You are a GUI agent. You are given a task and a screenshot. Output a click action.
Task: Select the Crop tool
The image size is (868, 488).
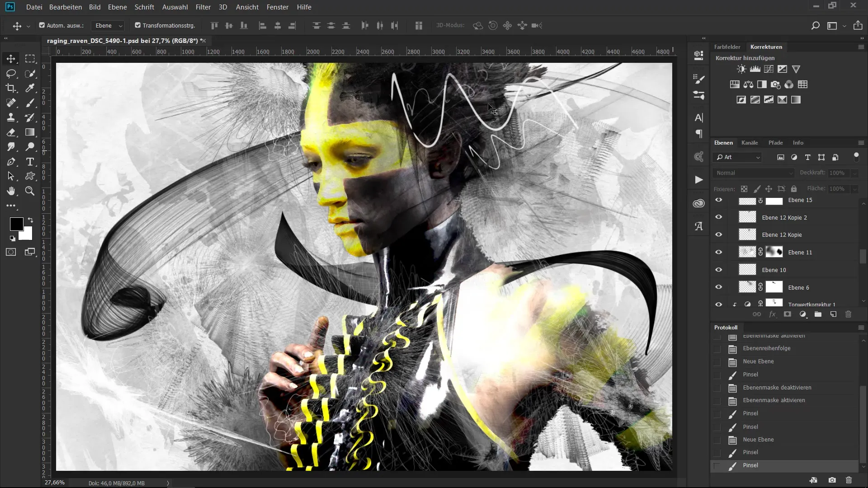[11, 88]
